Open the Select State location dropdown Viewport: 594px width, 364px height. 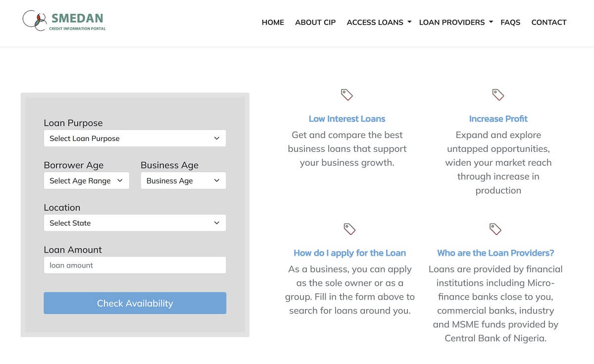pyautogui.click(x=135, y=223)
